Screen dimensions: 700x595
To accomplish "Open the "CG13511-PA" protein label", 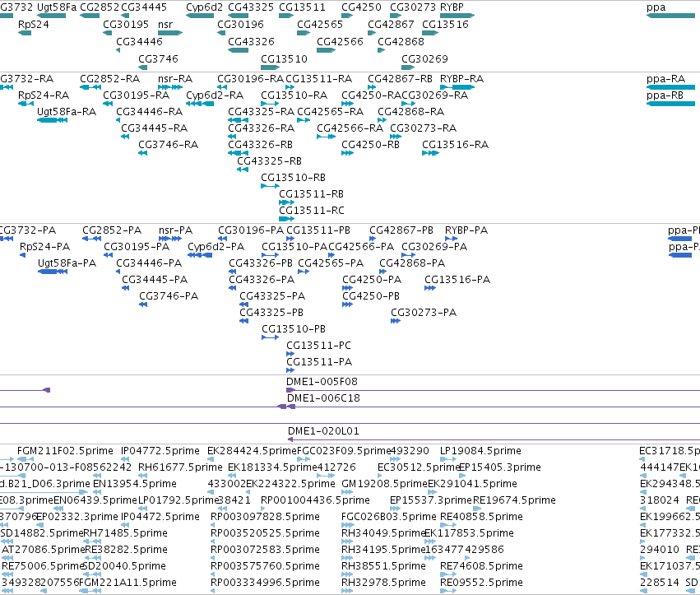I will click(x=319, y=362).
